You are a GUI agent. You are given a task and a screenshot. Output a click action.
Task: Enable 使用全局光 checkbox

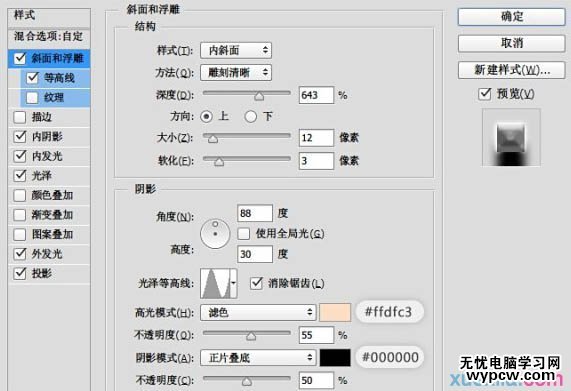pos(244,234)
